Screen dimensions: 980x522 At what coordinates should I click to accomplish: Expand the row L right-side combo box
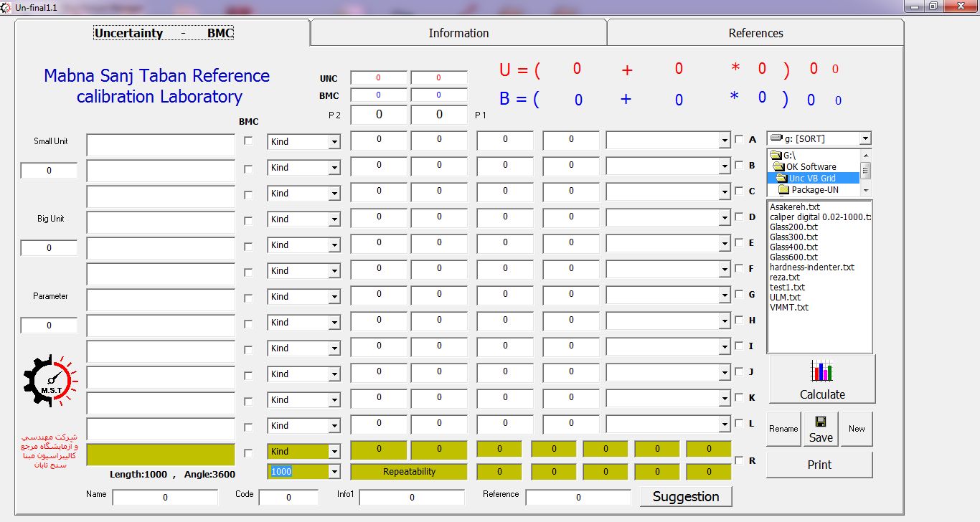[x=725, y=425]
